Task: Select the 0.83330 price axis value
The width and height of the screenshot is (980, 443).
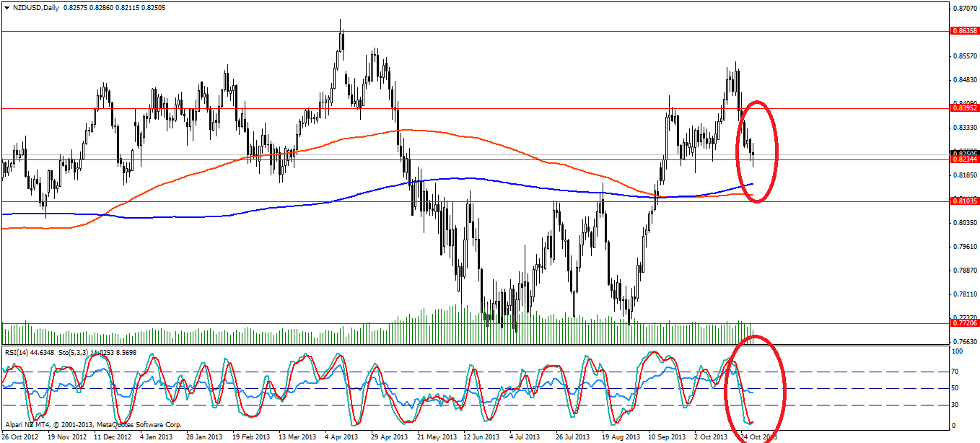Action: [966, 127]
